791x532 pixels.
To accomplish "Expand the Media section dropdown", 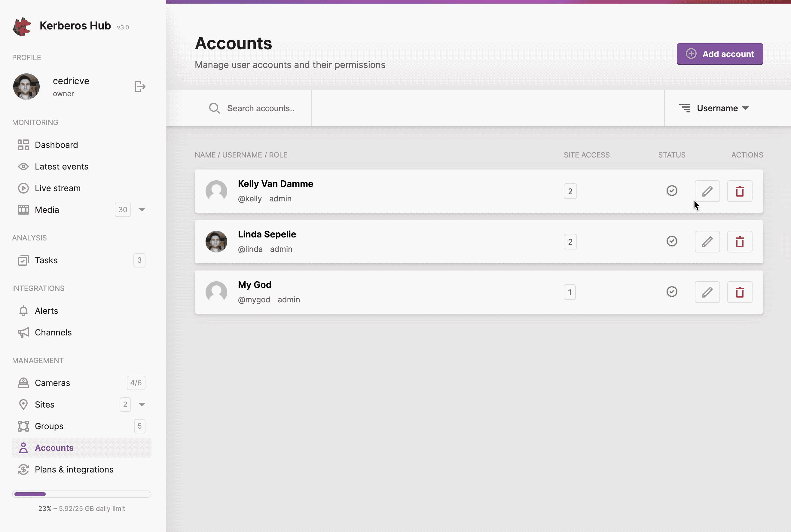I will click(142, 209).
